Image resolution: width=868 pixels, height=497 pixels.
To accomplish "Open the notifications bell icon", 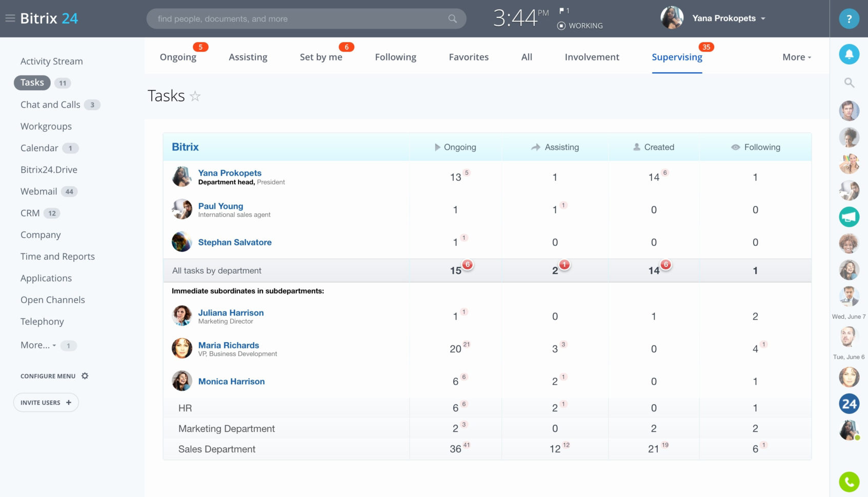I will tap(849, 54).
